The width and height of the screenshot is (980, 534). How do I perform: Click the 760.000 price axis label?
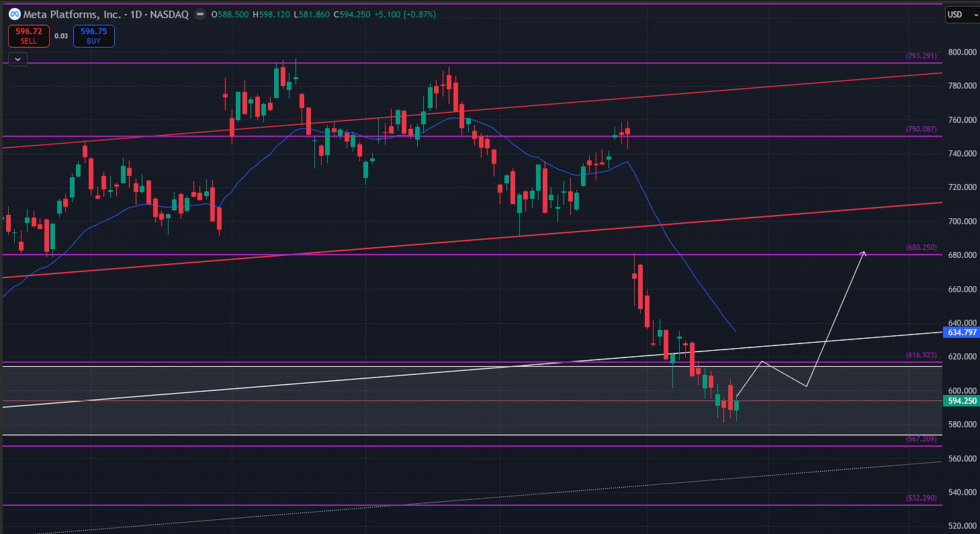click(963, 120)
